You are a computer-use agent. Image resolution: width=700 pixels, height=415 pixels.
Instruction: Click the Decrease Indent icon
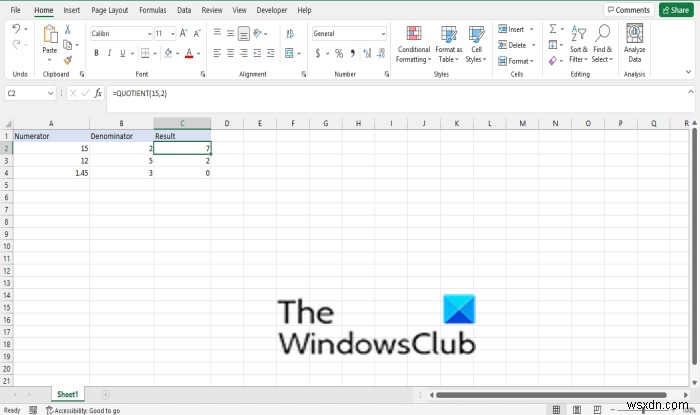point(257,53)
